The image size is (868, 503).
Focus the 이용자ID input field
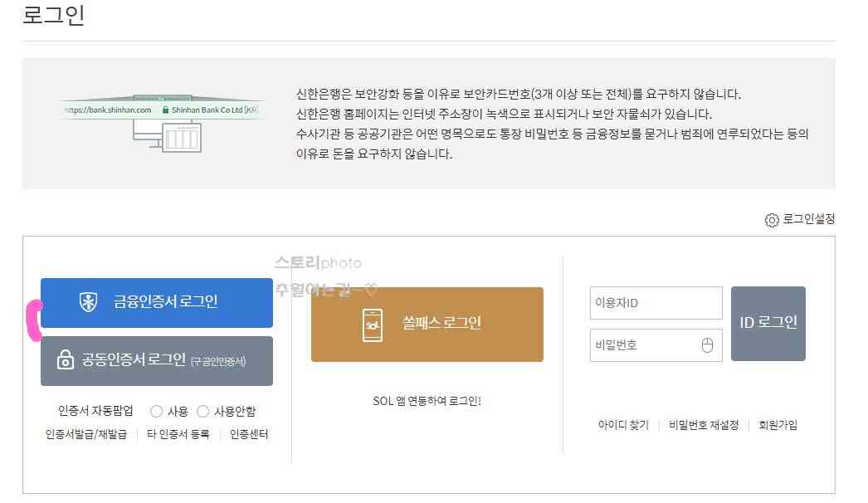(656, 303)
